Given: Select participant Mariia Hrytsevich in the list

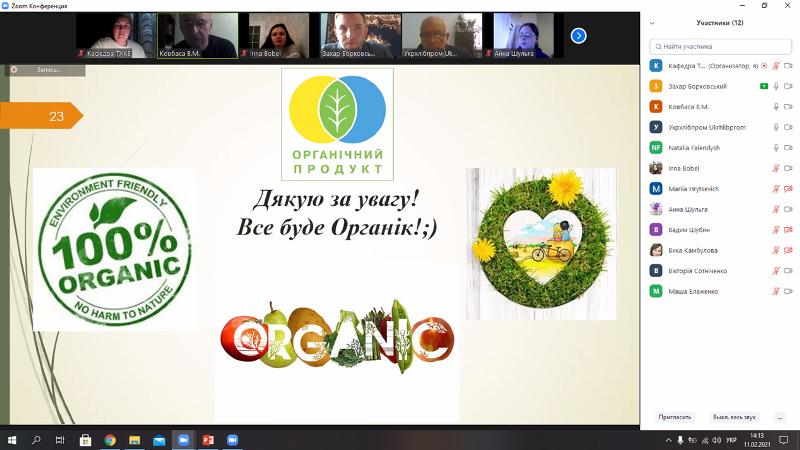Looking at the screenshot, I should pos(720,189).
